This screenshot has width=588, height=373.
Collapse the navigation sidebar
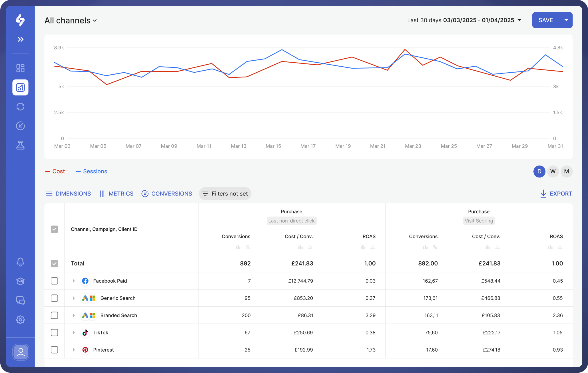tap(20, 39)
